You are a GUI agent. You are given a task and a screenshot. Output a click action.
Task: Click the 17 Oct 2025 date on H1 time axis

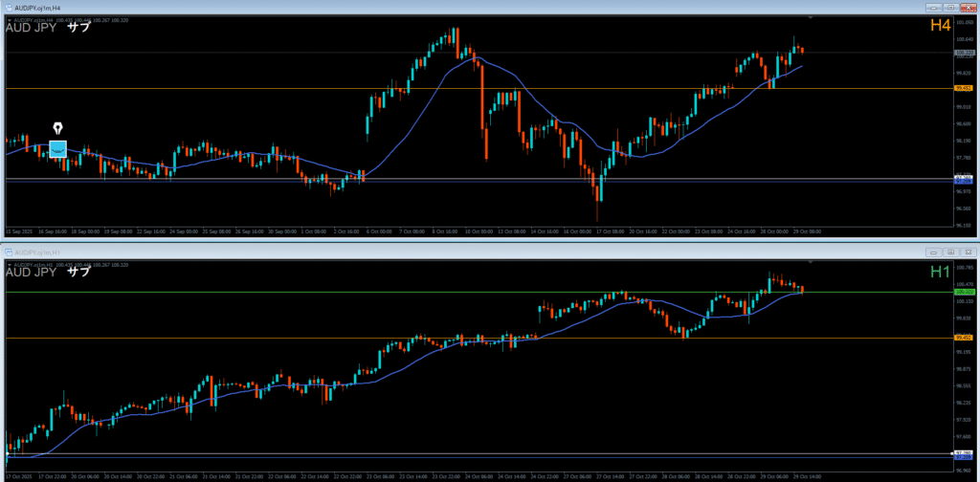pos(21,475)
